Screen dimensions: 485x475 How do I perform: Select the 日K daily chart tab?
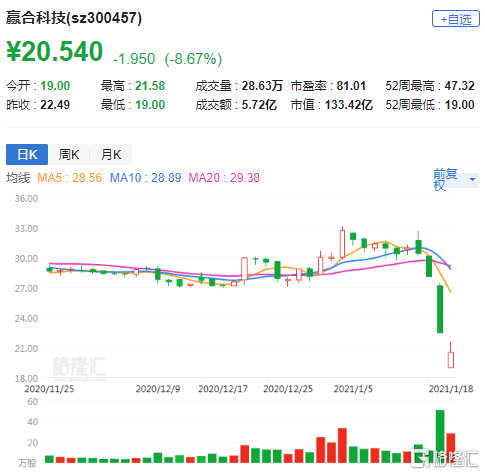[27, 154]
